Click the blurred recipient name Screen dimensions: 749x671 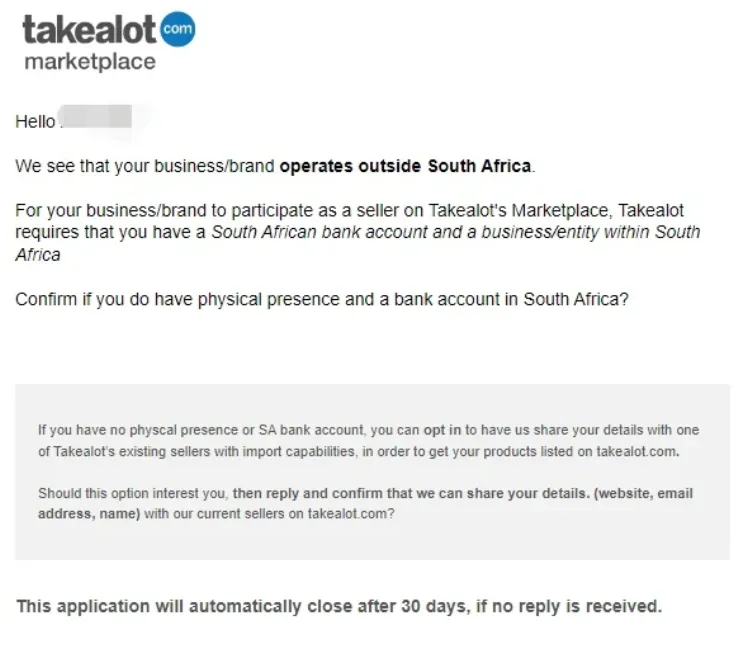pyautogui.click(x=98, y=122)
